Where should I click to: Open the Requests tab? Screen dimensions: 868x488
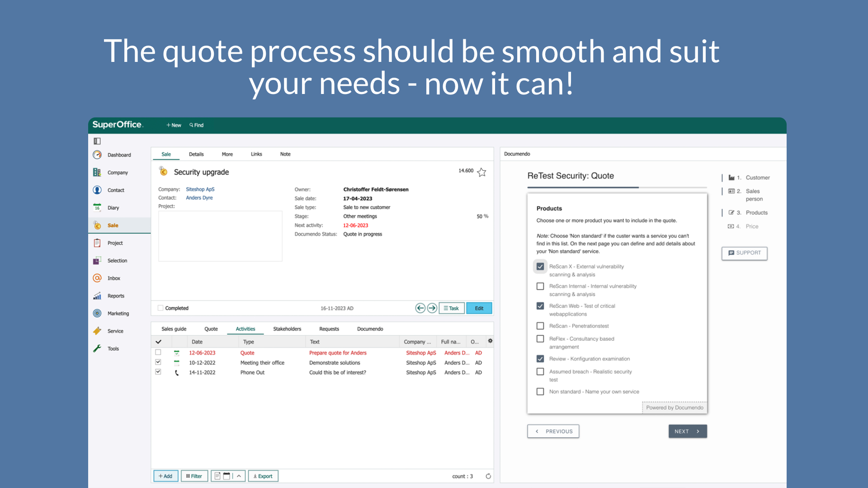coord(329,329)
